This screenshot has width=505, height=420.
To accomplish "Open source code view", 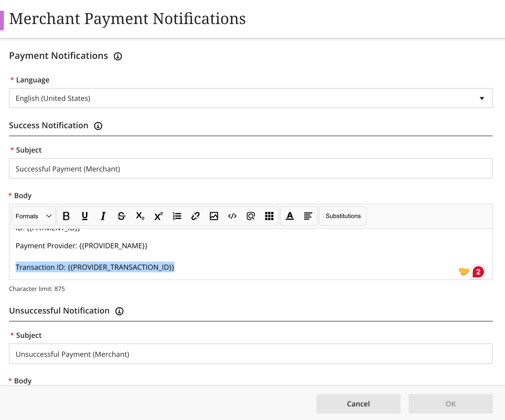I will click(232, 216).
